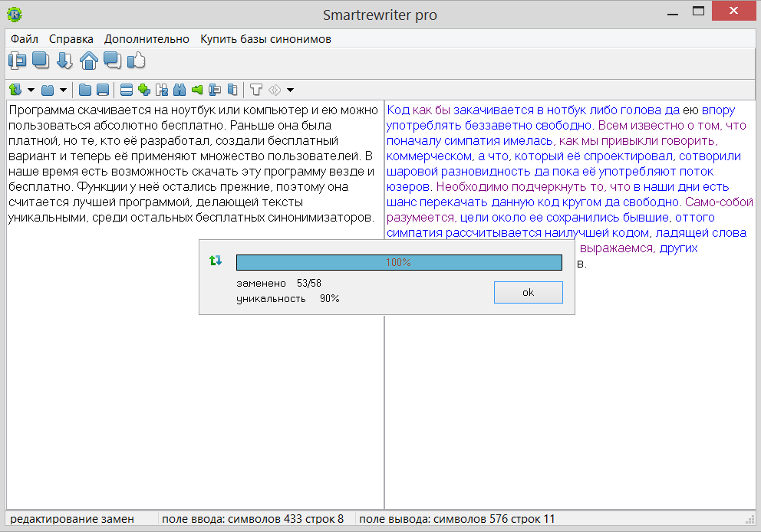Click the blue word Код in the output text

[398, 110]
